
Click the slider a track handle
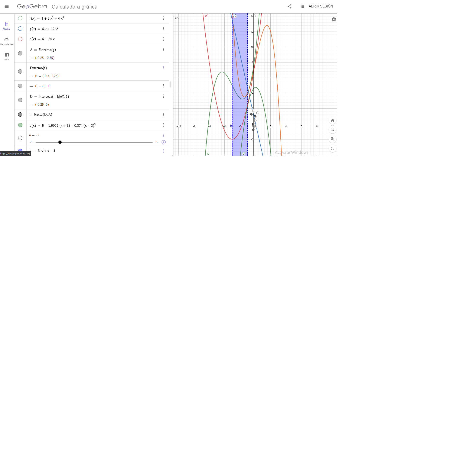(60, 142)
